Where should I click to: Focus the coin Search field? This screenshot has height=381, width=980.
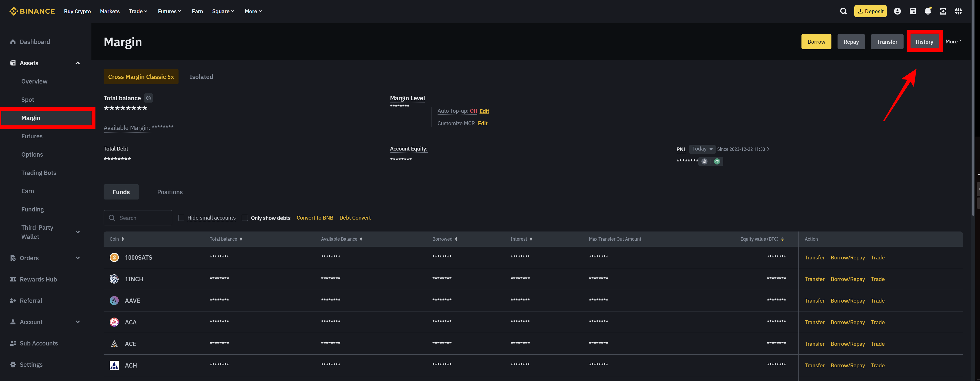[138, 218]
